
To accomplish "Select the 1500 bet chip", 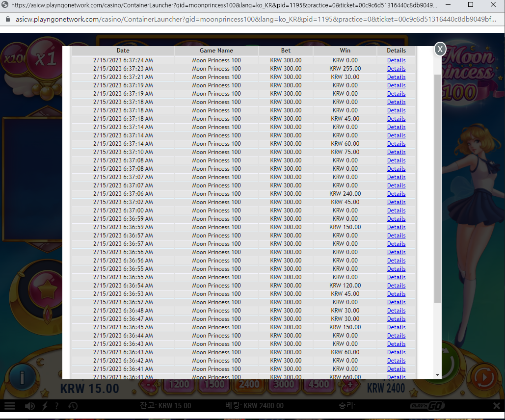I will (214, 385).
